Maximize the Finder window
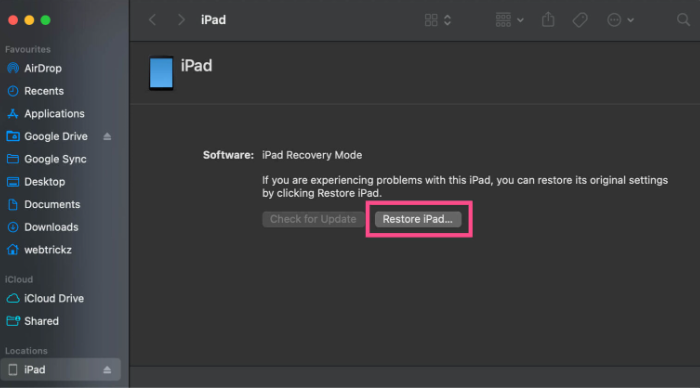700x388 pixels. 46,20
